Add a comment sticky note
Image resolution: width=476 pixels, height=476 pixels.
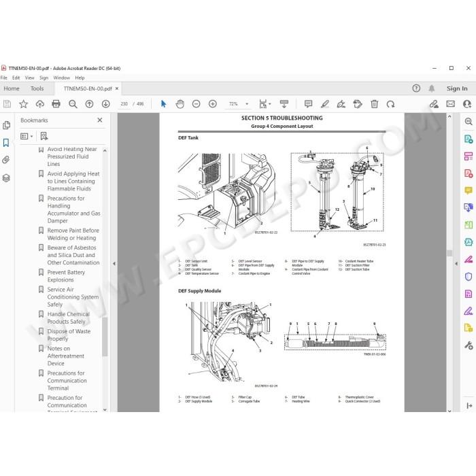[308, 104]
